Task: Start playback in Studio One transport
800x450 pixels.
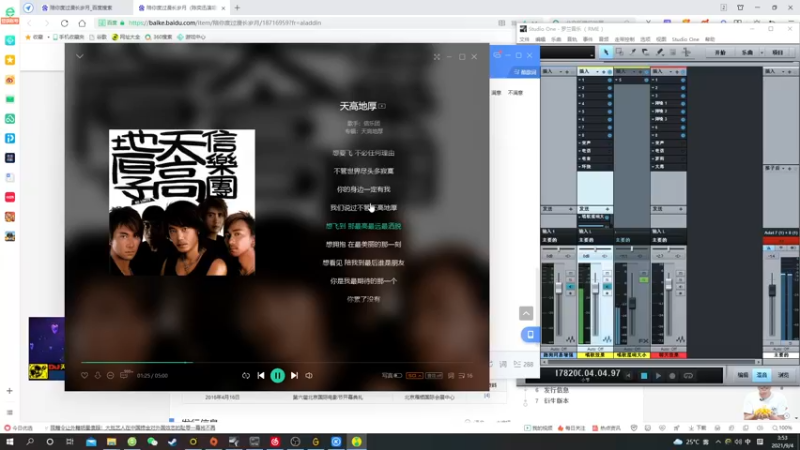Action: [x=658, y=376]
